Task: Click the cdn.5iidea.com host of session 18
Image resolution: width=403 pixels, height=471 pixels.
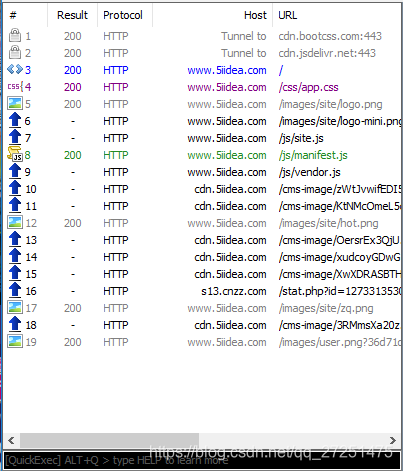Action: [230, 325]
